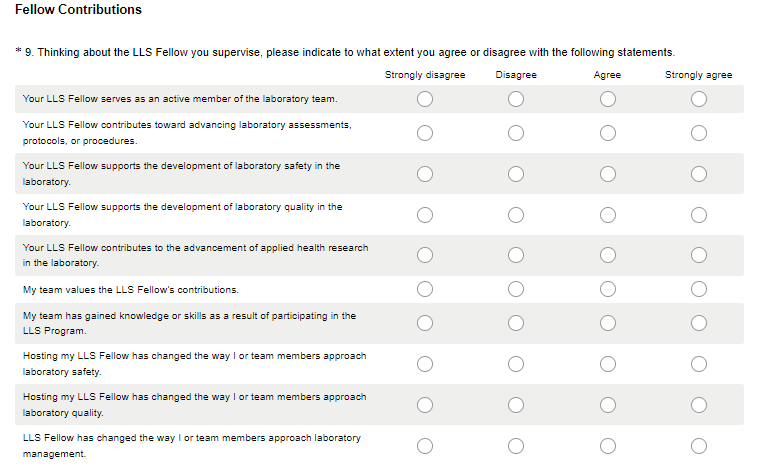
Task: Mark Disagree for advancing assessments, protocols, or procedures
Action: click(516, 132)
